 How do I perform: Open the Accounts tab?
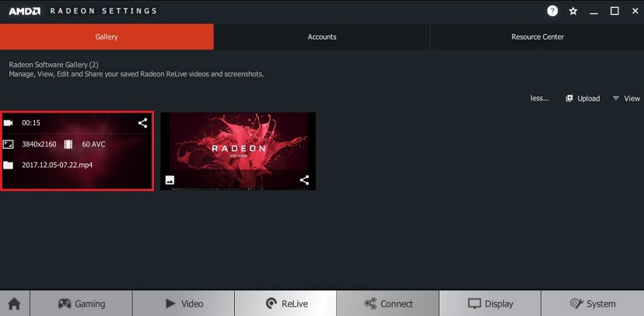pyautogui.click(x=322, y=37)
